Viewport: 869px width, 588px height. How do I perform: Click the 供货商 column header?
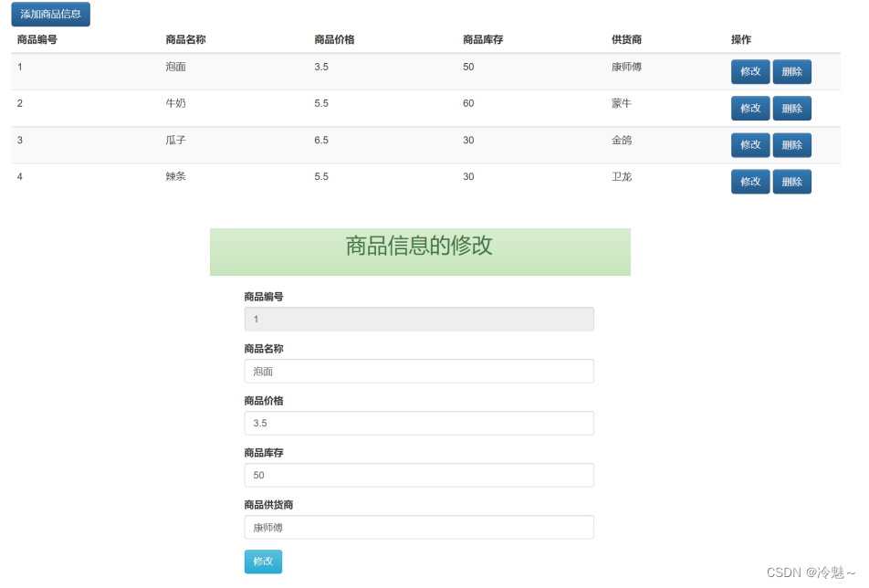[x=626, y=39]
